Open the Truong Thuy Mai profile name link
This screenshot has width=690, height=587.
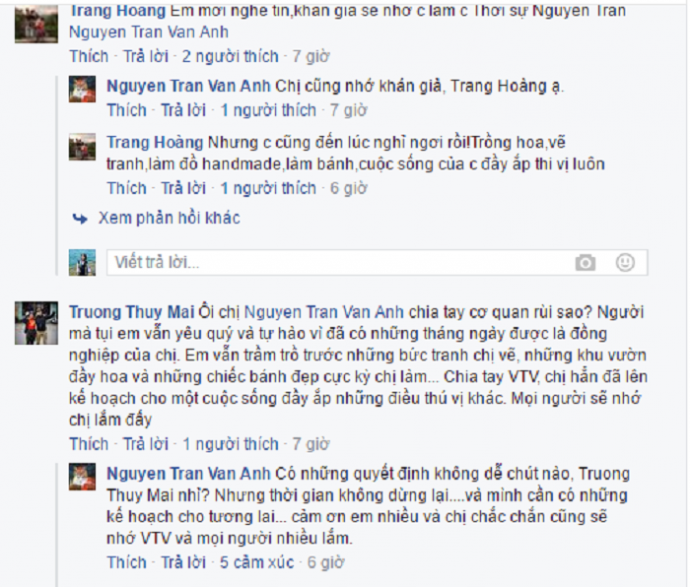coord(132,312)
